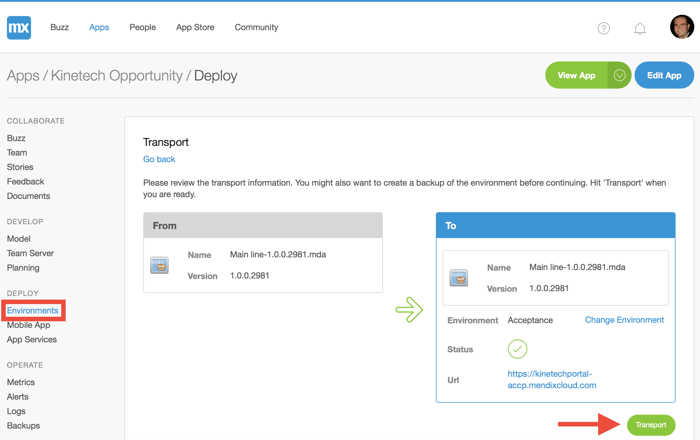Open the Community navigation item
700x440 pixels.
pyautogui.click(x=256, y=27)
